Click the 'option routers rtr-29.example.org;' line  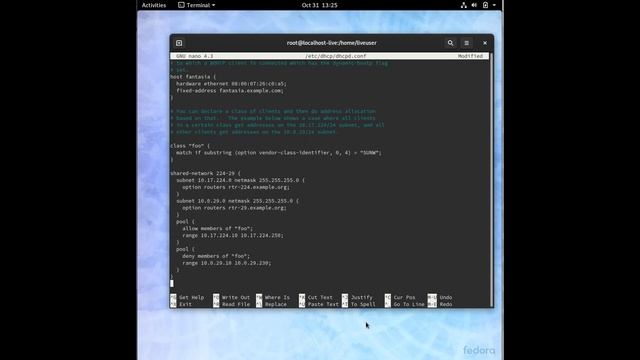(x=234, y=208)
